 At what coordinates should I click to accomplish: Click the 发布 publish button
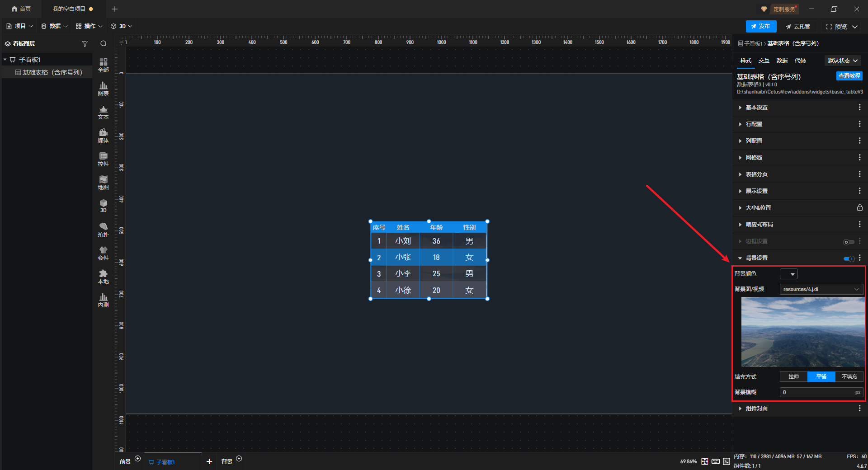click(761, 27)
